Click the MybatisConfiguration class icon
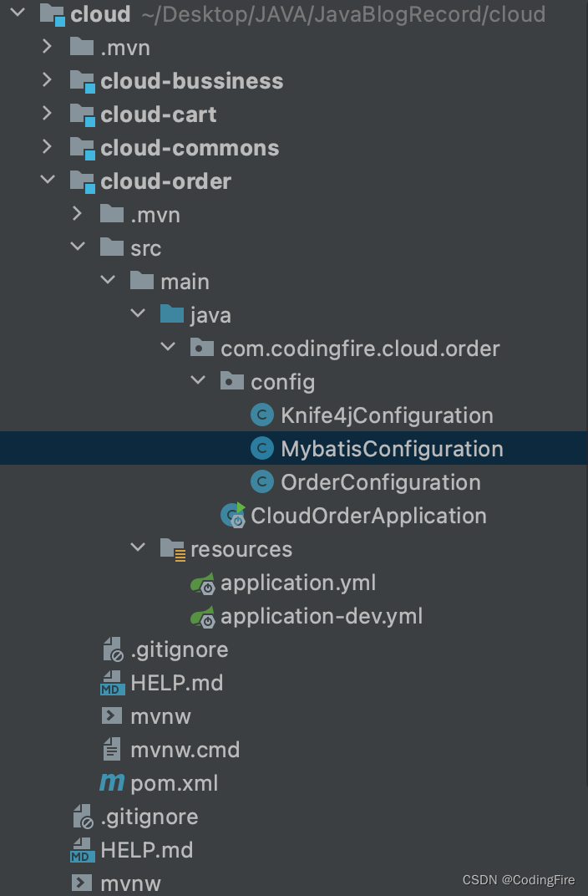The height and width of the screenshot is (896, 588). point(262,448)
